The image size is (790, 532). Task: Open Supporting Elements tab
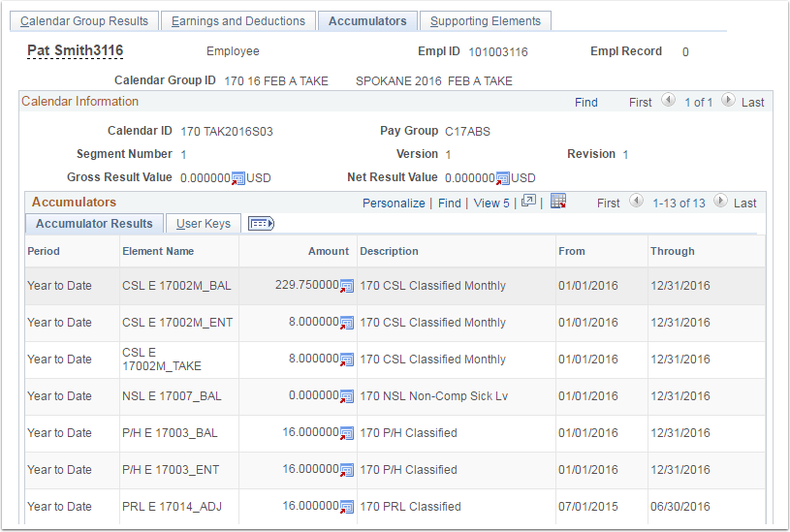pyautogui.click(x=486, y=21)
